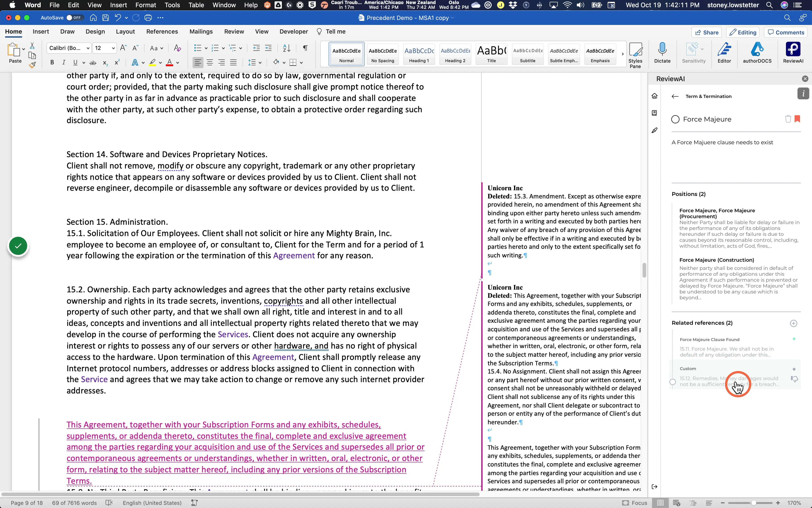Toggle Italic formatting
The width and height of the screenshot is (812, 508).
click(x=64, y=63)
